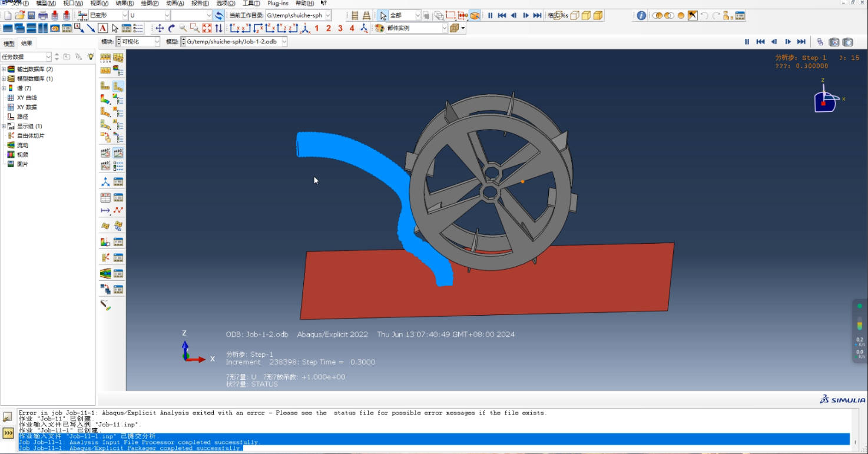868x454 pixels.
Task: Go to next frame in top toolbar
Action: [526, 15]
